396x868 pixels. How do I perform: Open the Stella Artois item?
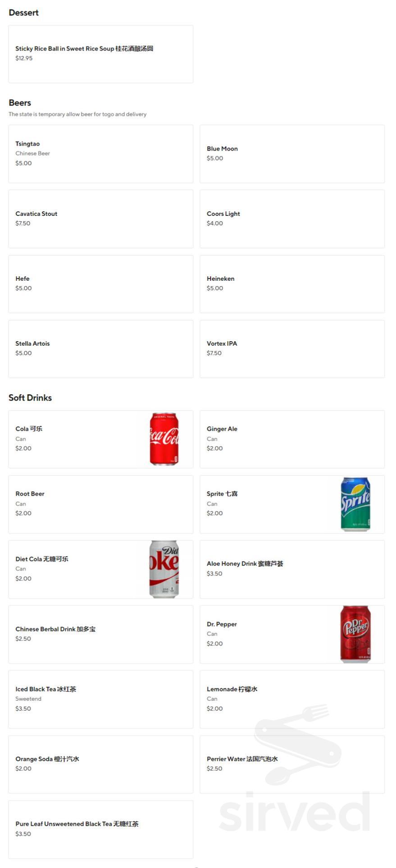click(100, 349)
